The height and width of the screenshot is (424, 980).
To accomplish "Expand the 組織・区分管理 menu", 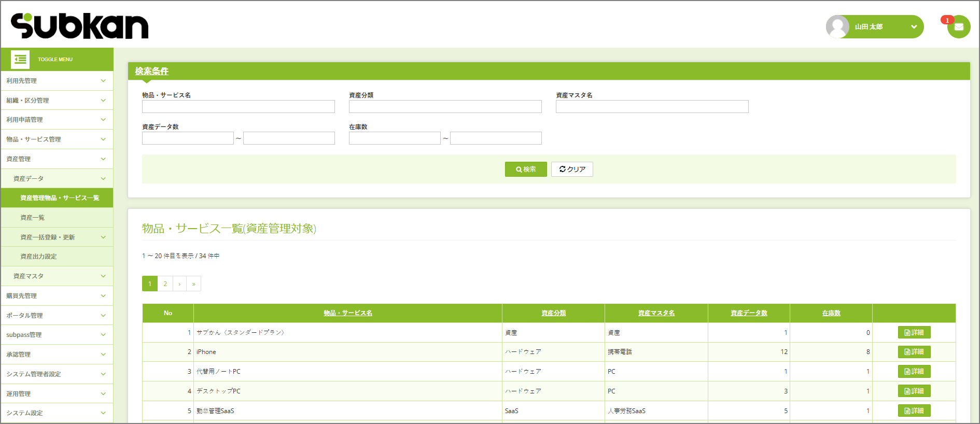I will [57, 101].
